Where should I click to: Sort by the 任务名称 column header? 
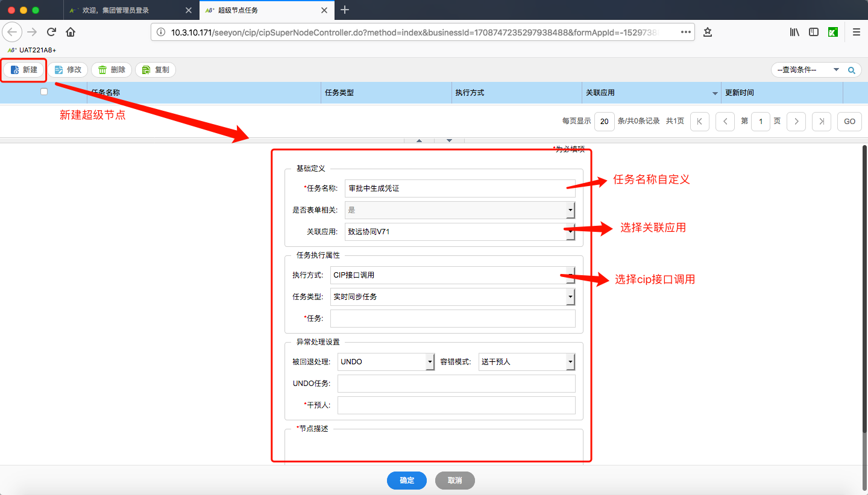point(204,93)
